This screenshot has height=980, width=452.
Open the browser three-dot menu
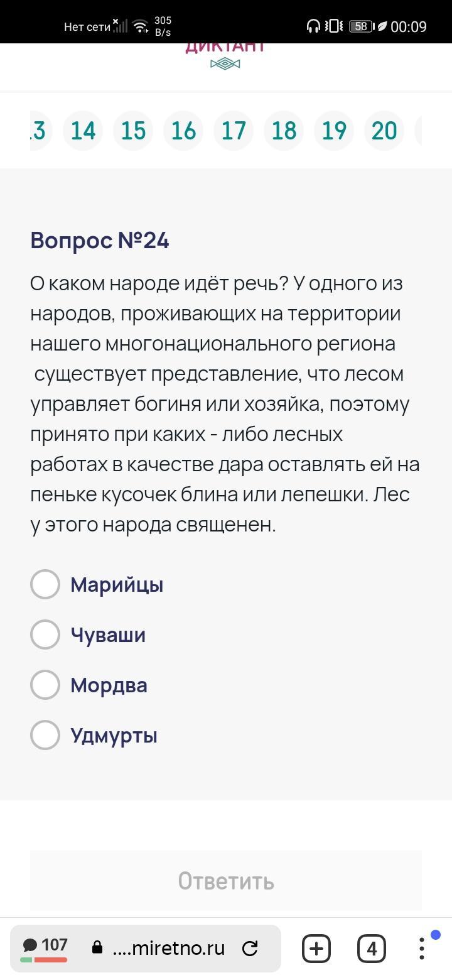(422, 948)
